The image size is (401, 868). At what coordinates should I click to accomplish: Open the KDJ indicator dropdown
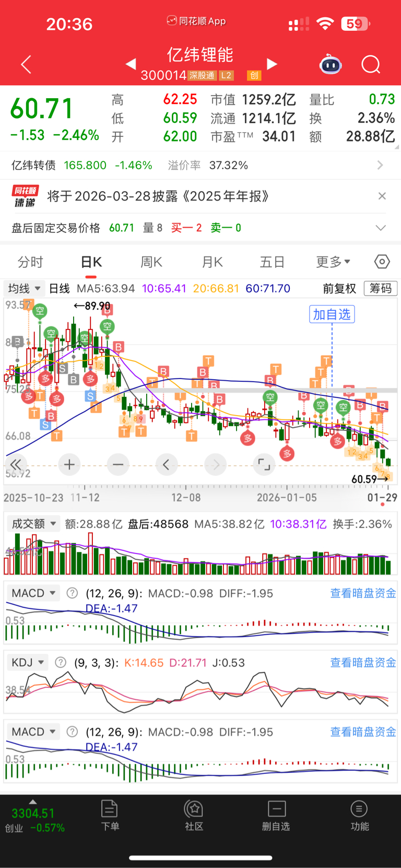pos(27,663)
